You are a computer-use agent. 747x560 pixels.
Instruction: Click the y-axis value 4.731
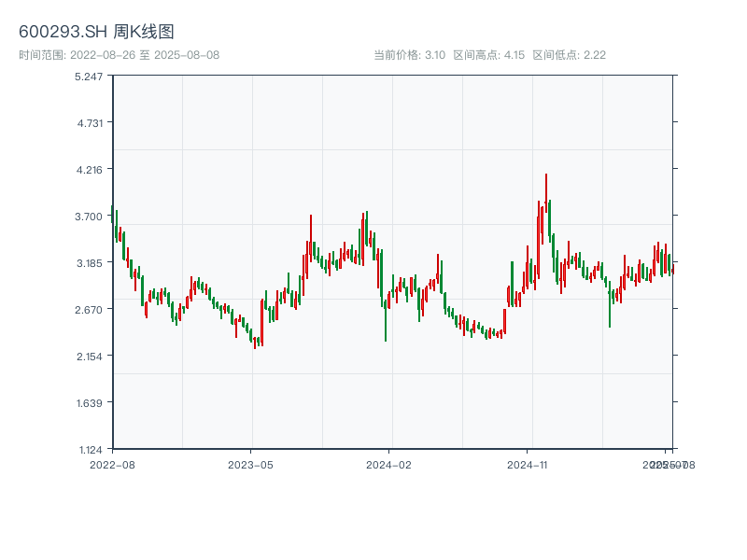[90, 123]
